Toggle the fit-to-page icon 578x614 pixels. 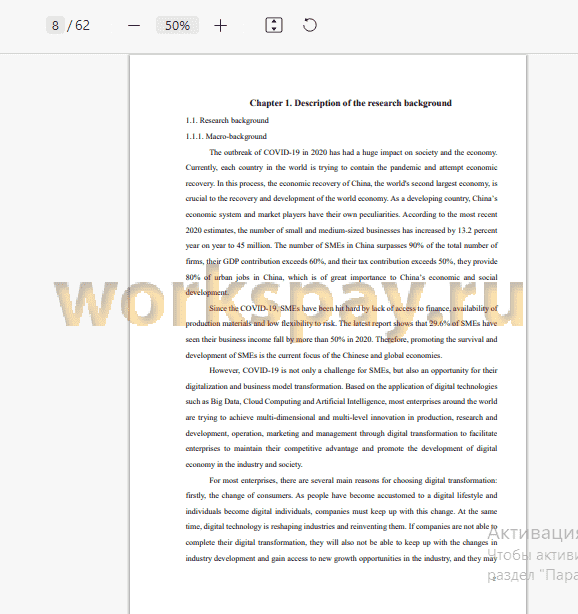pos(274,25)
